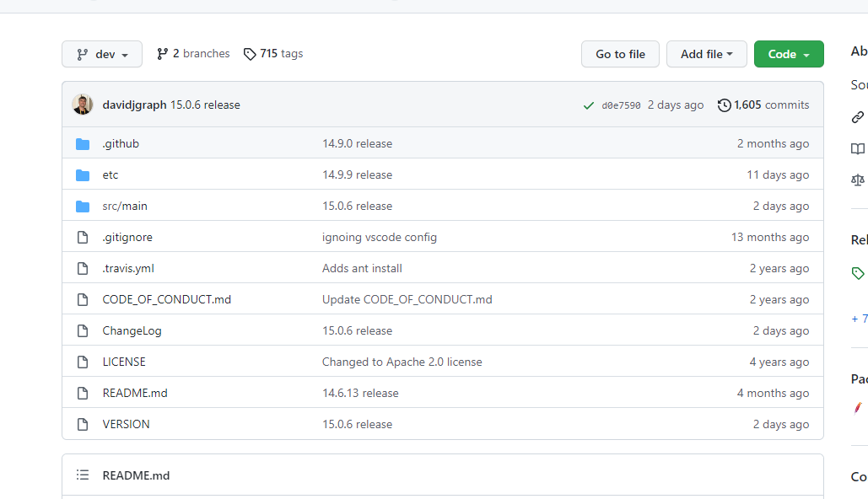
Task: Click the .travis.yml file icon
Action: pos(83,268)
